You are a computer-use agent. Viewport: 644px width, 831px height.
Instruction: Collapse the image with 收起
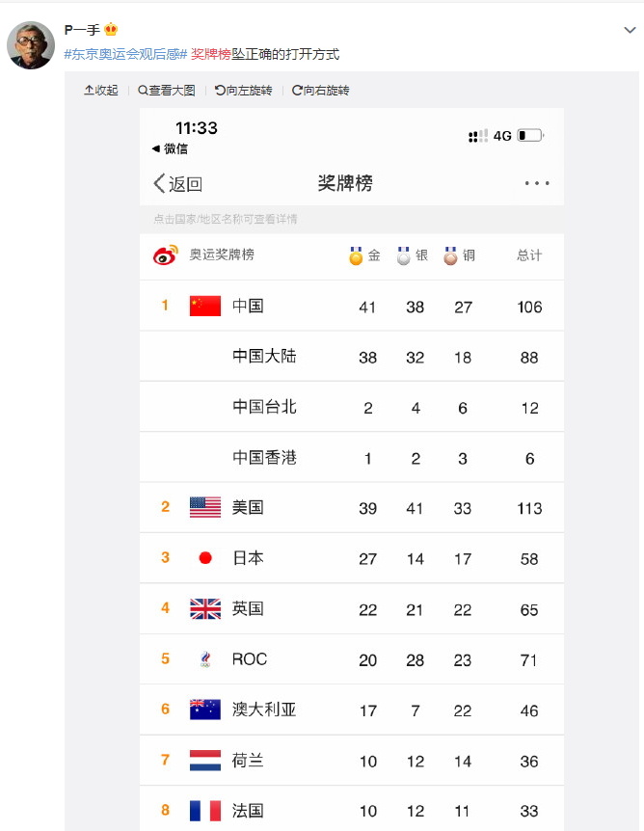click(101, 91)
